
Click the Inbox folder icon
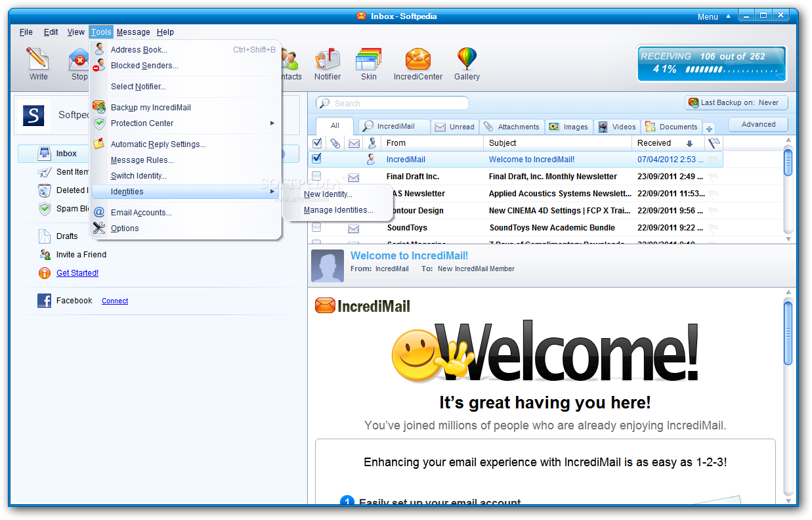pos(45,153)
